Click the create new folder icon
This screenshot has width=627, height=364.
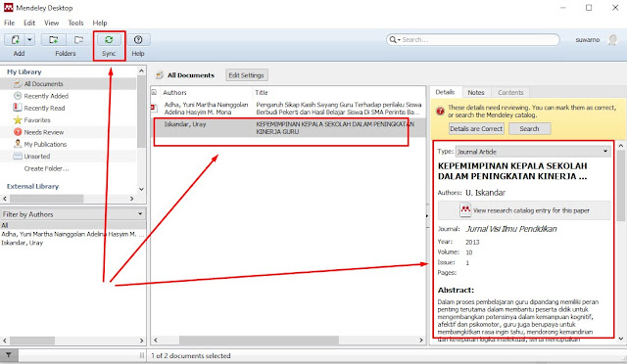pyautogui.click(x=53, y=39)
